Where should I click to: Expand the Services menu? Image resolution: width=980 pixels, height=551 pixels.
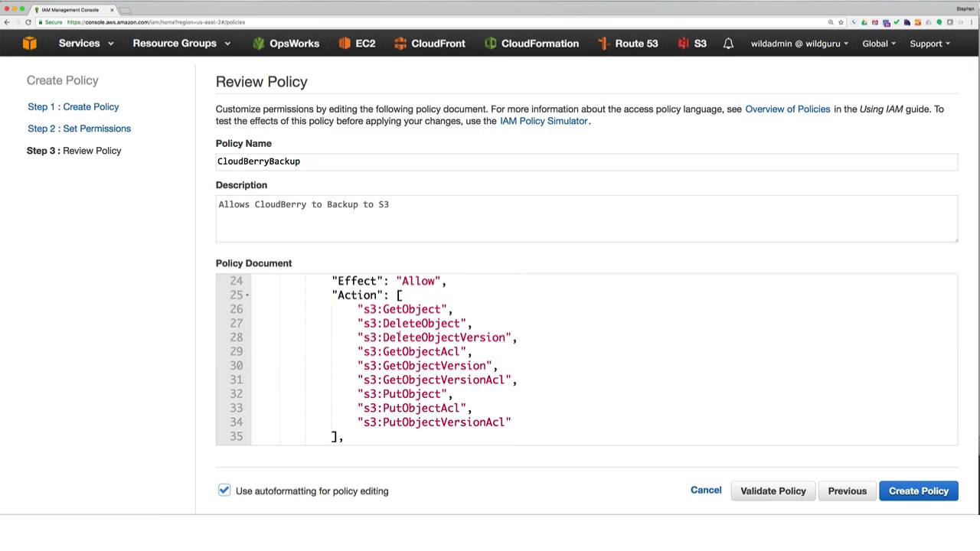point(86,44)
